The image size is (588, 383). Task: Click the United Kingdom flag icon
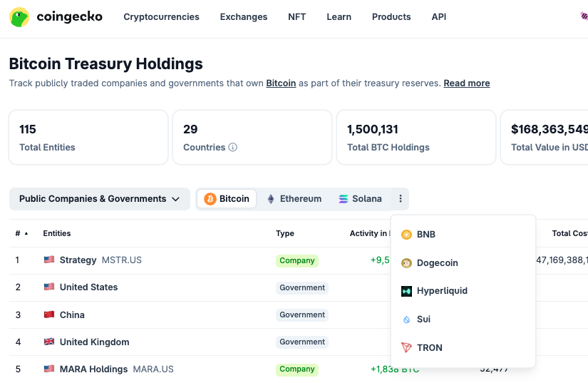pos(49,342)
